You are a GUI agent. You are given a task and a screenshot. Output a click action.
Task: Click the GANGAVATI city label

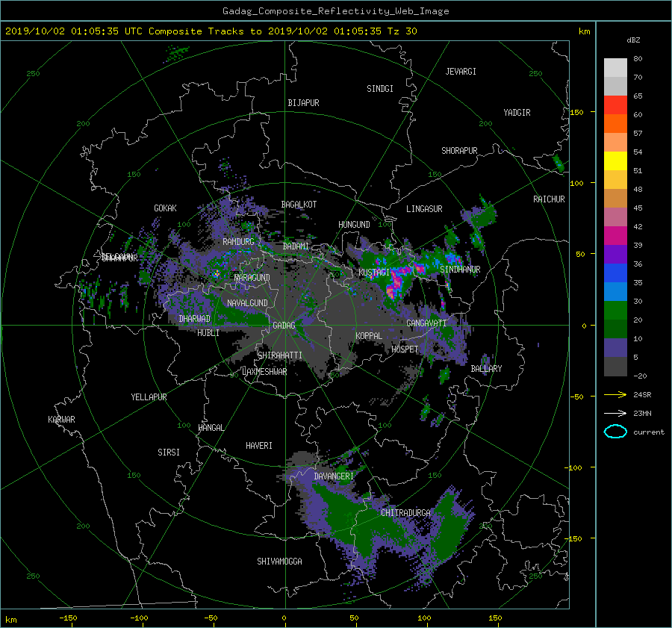(x=426, y=323)
